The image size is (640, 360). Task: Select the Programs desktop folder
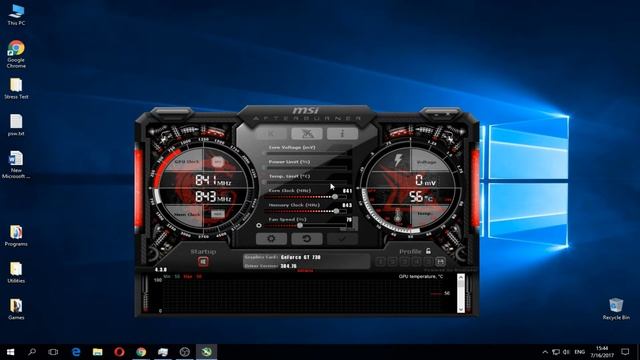(x=16, y=236)
